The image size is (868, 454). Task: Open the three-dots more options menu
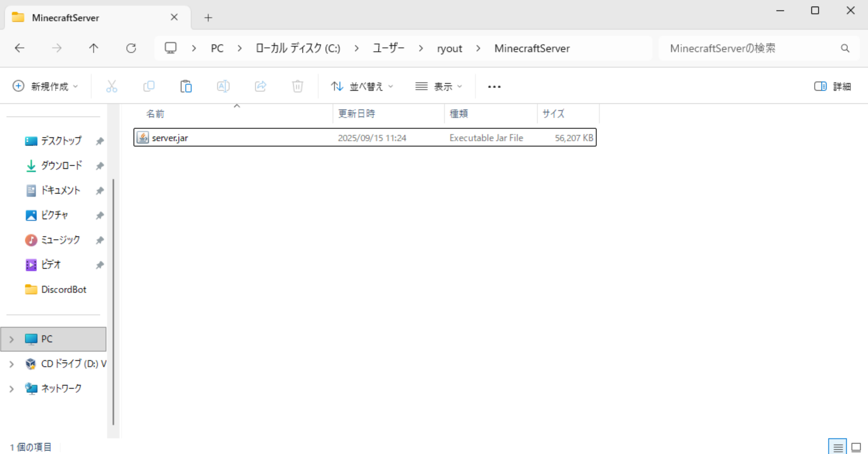[x=494, y=86]
